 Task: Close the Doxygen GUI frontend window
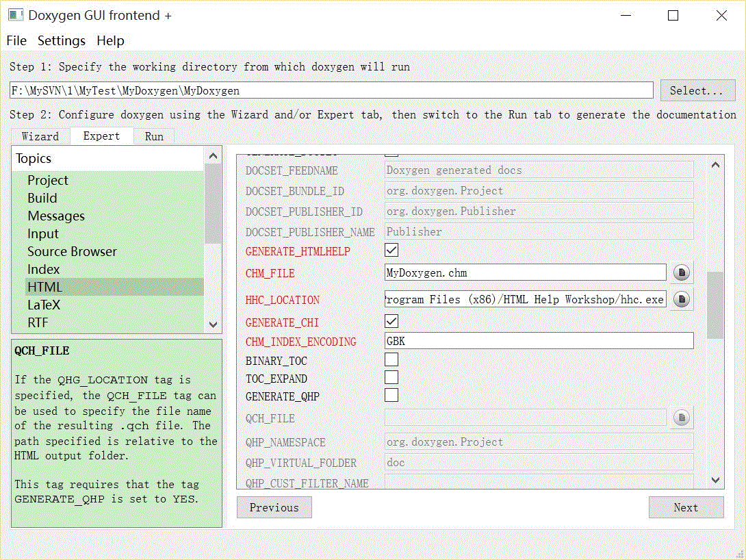tap(721, 15)
